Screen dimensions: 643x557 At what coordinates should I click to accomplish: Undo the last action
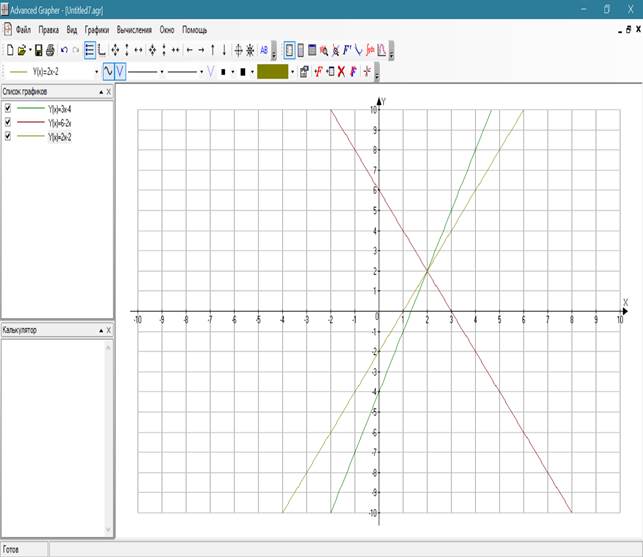(64, 50)
